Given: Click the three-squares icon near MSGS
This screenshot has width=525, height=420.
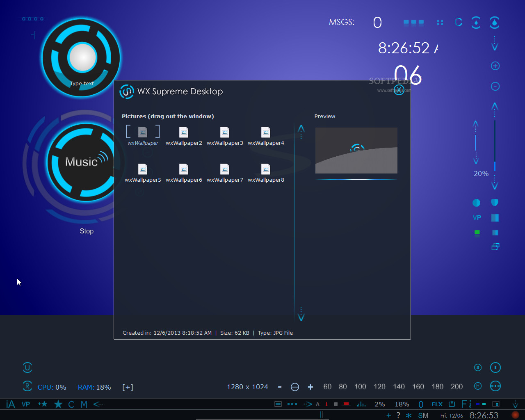Looking at the screenshot, I should coord(413,22).
